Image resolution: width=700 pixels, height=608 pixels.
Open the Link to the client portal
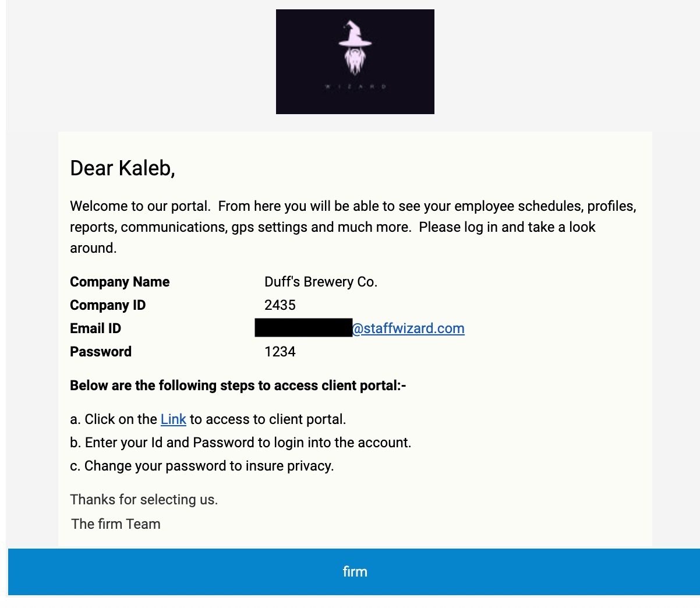coord(173,419)
